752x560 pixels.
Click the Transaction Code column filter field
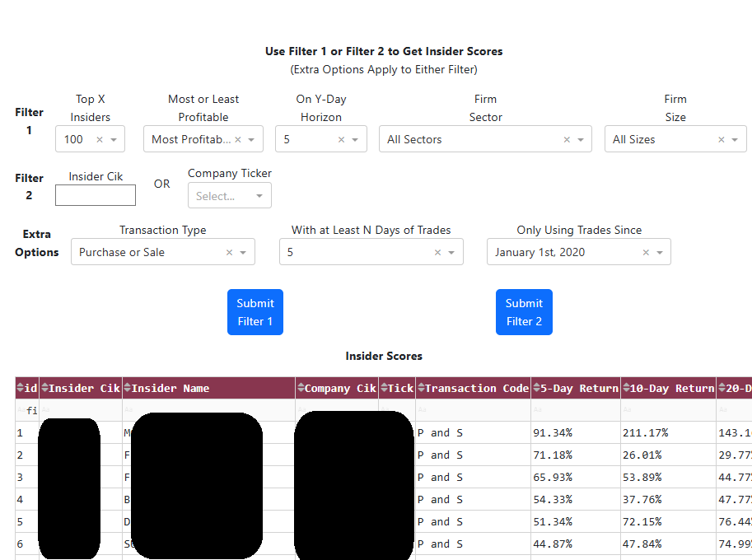coord(473,410)
